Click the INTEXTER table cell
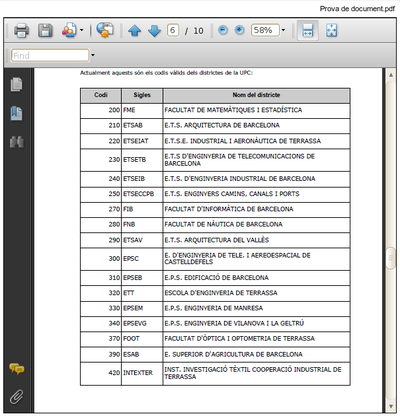Screen dimensions: 400x416 [x=142, y=373]
